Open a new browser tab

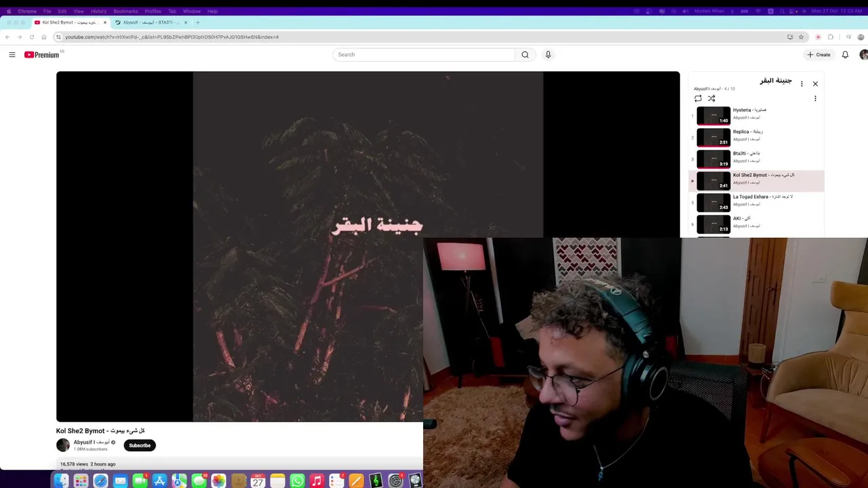point(198,22)
